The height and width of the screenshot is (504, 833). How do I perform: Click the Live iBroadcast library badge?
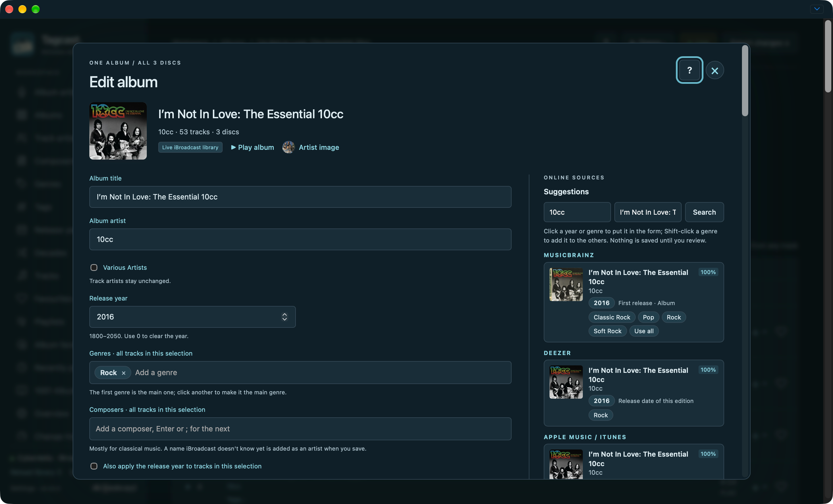(x=190, y=147)
